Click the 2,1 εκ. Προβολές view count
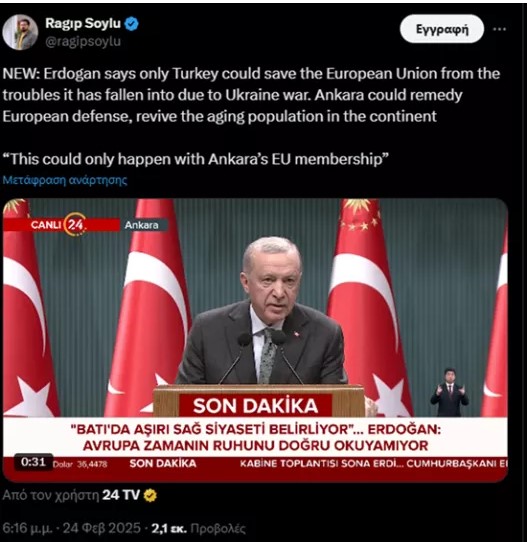 coord(198,528)
